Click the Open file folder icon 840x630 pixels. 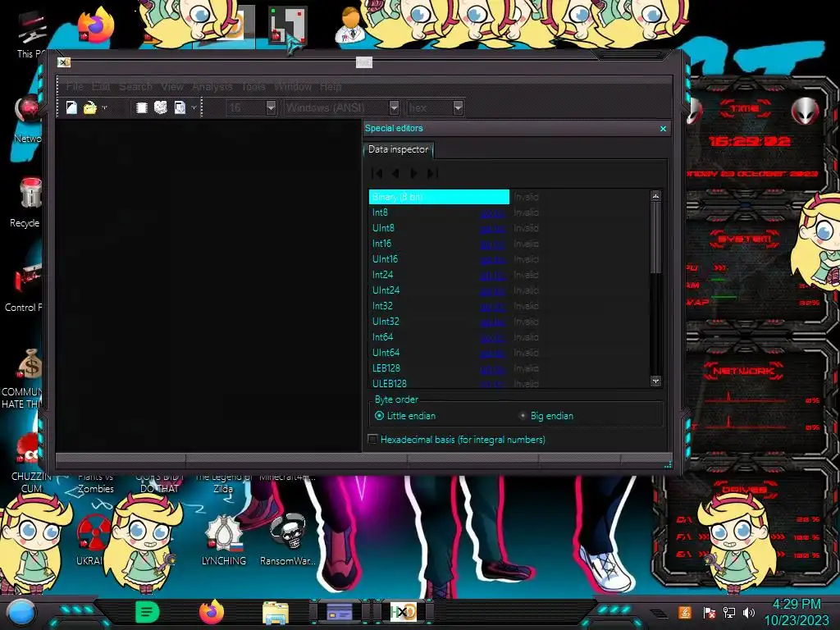[89, 107]
